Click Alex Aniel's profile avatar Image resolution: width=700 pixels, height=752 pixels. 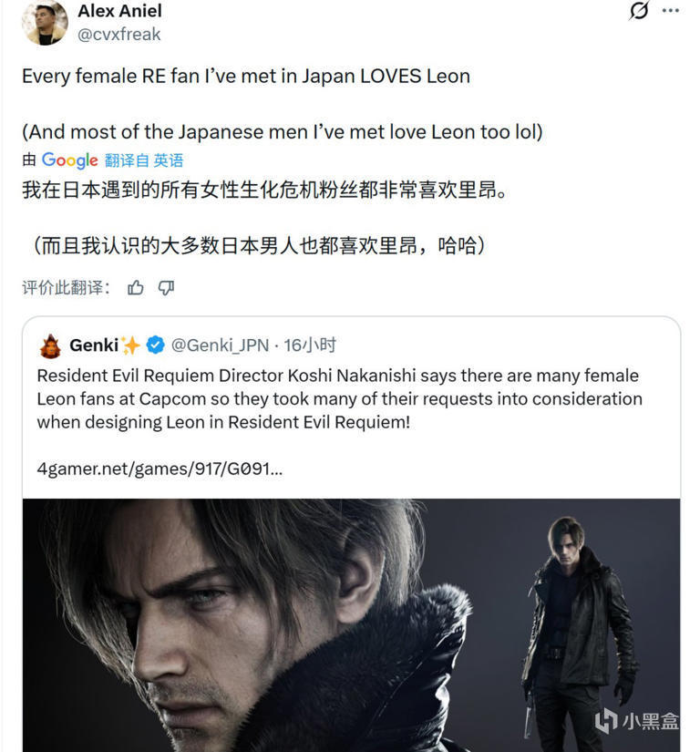click(x=45, y=22)
